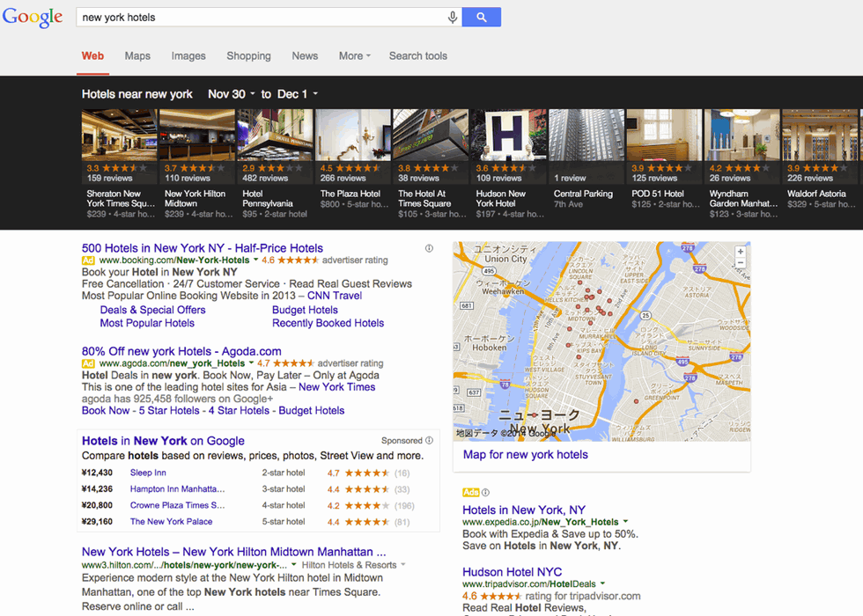Screen dimensions: 863x616
Task: Select the ¥12,430 price text
Action: (97, 473)
